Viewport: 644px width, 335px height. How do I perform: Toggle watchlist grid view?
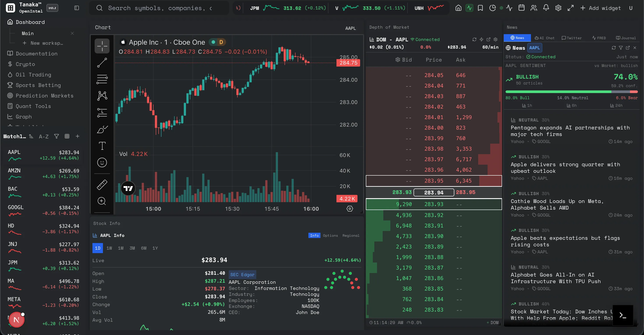pyautogui.click(x=67, y=136)
